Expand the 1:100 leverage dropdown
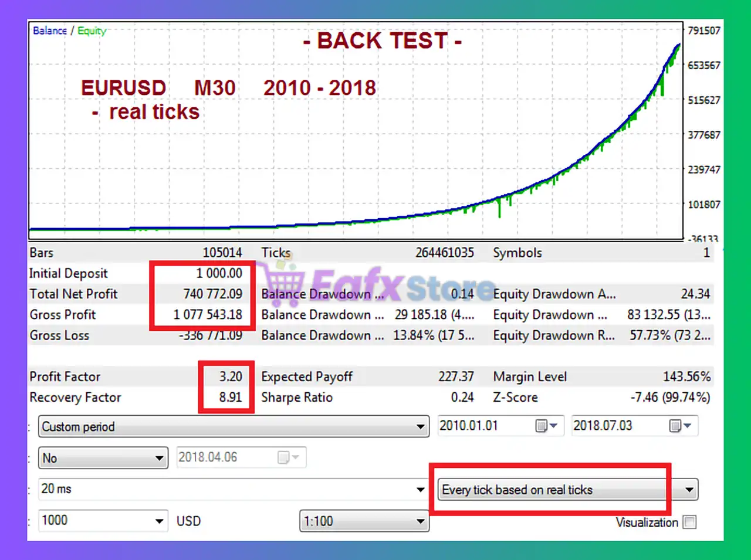This screenshot has width=751, height=560. pos(420,521)
